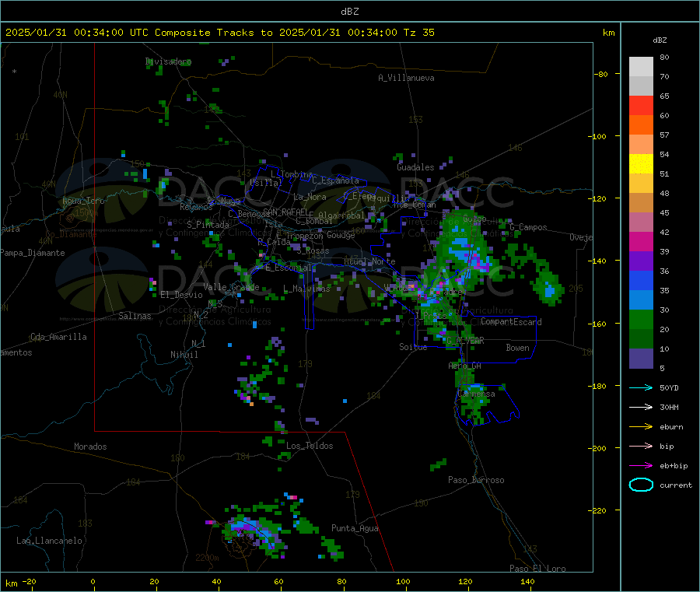Screen dimensions: 700x592
Task: Click the 'Valle_Grande' map label
Action: click(x=231, y=286)
